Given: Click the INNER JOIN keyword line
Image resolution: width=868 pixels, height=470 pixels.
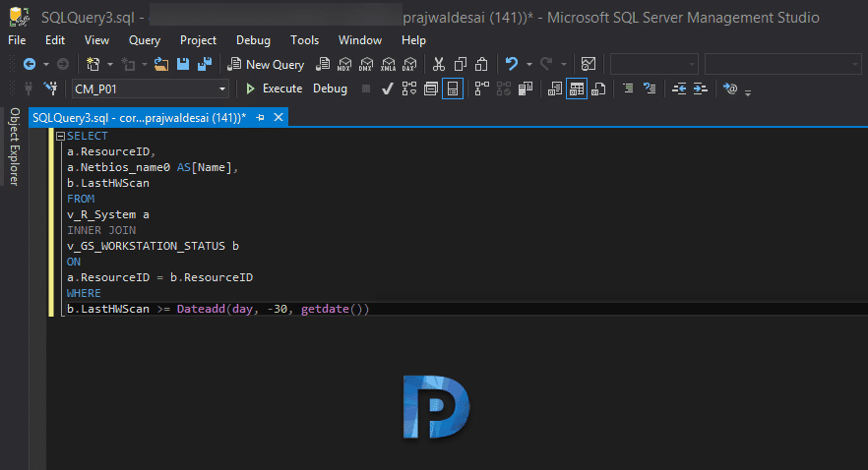Looking at the screenshot, I should click(101, 230).
